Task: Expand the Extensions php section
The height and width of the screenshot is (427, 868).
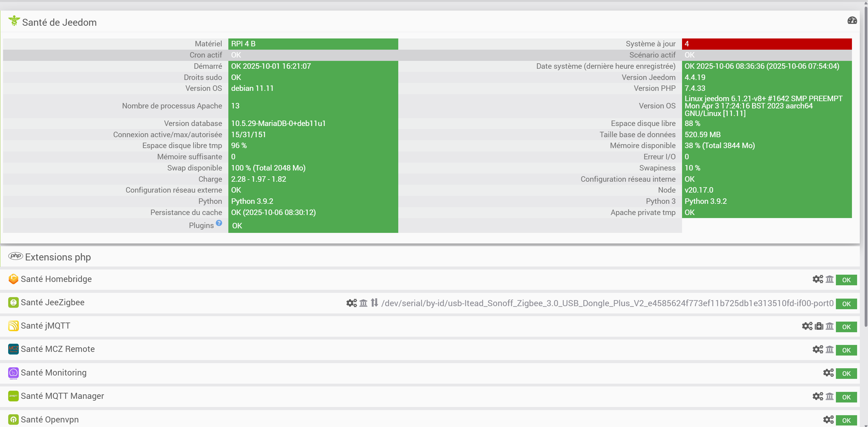Action: click(x=58, y=257)
